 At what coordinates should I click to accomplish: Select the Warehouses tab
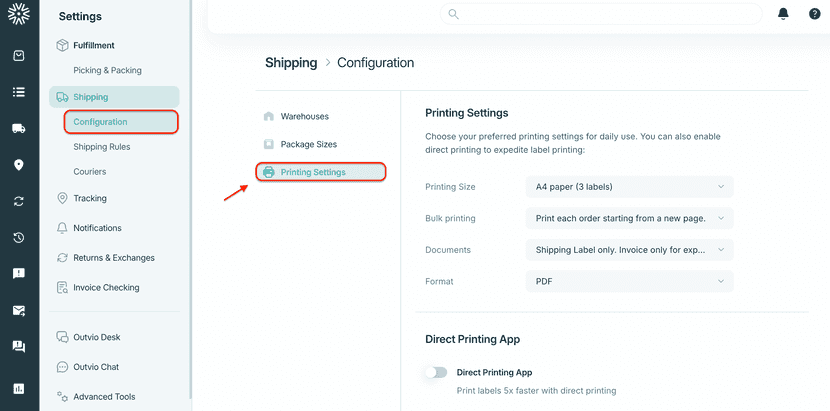[304, 116]
